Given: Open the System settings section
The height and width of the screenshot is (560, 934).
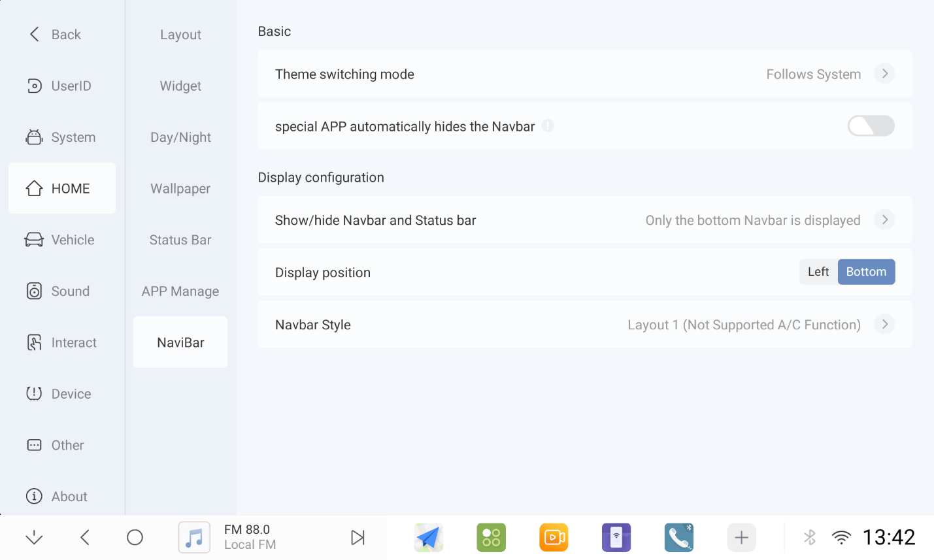Looking at the screenshot, I should click(62, 137).
